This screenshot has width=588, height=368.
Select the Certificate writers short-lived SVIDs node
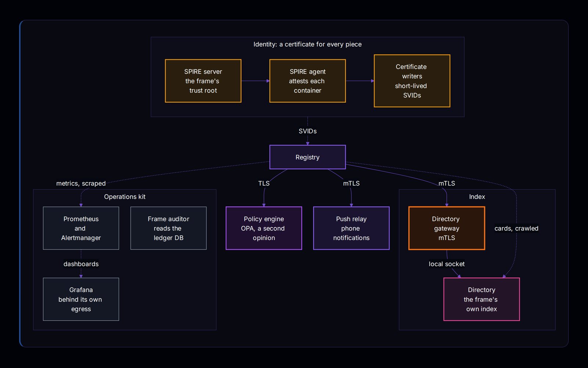[412, 81]
